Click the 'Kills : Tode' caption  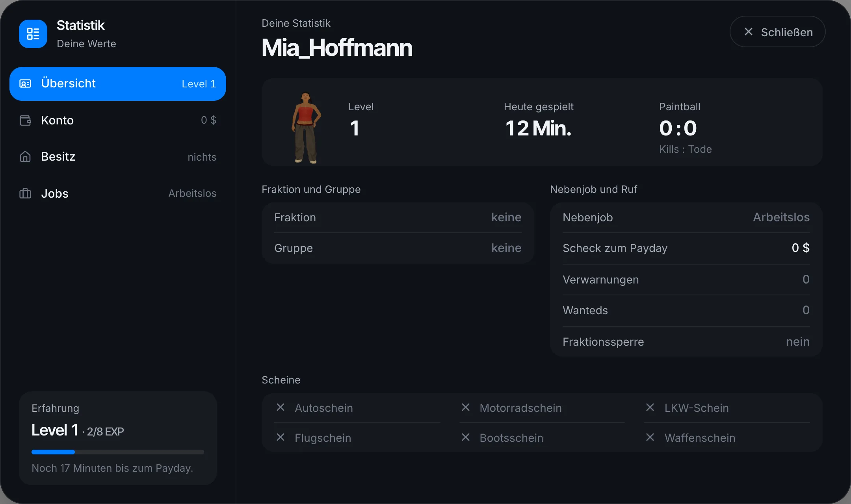point(686,149)
